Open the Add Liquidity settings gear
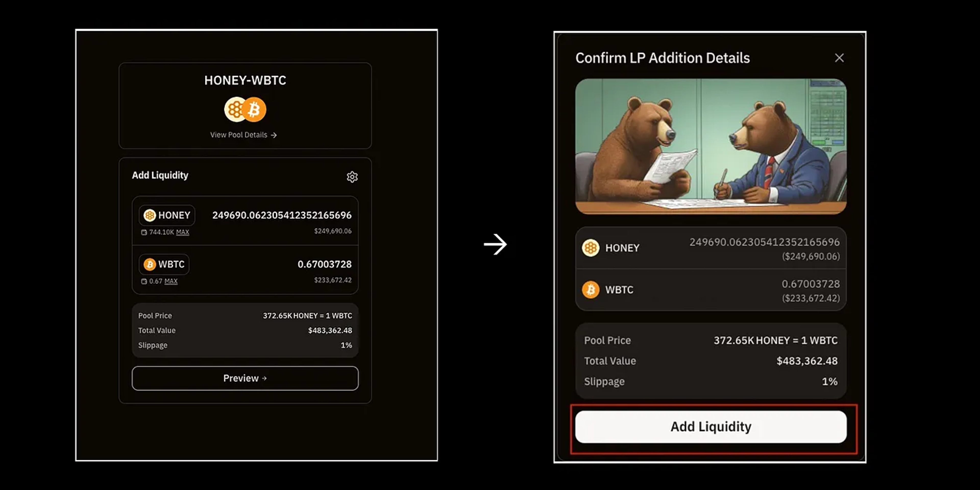 tap(352, 177)
